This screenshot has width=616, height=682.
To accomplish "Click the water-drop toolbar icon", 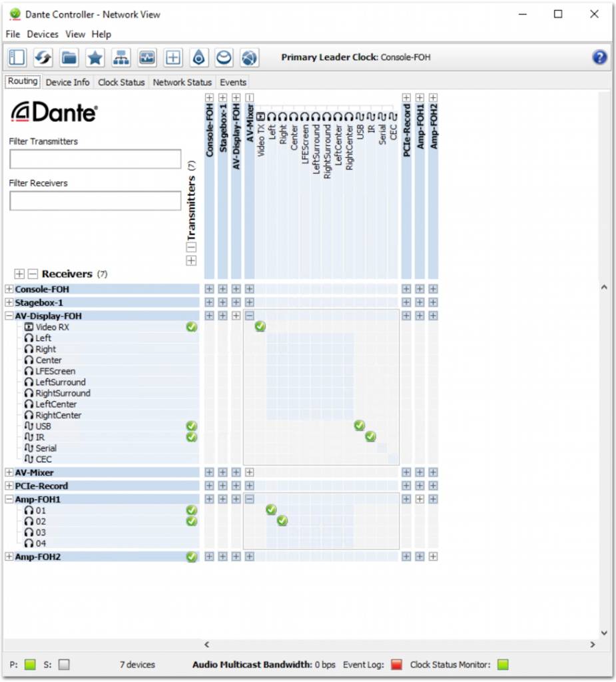I will [199, 57].
